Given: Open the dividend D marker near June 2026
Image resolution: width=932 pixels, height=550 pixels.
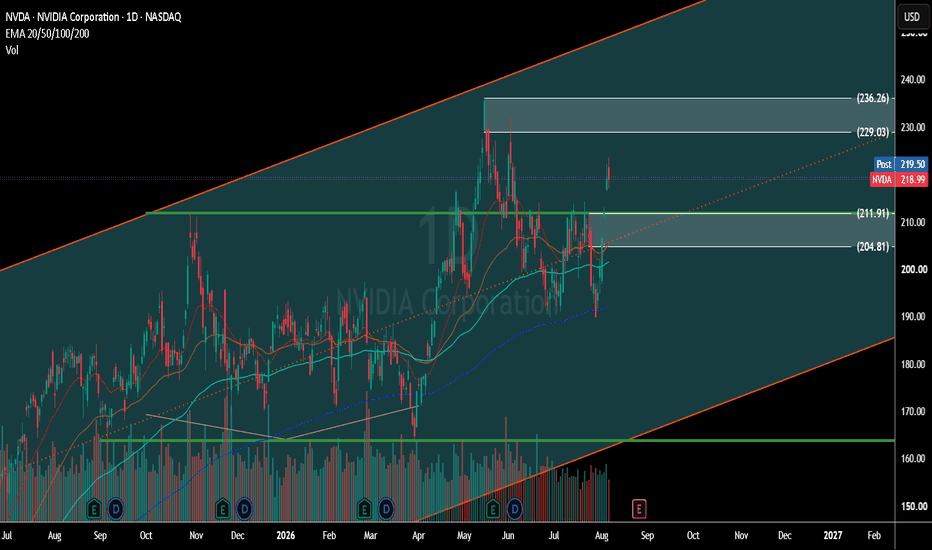Looking at the screenshot, I should point(515,509).
